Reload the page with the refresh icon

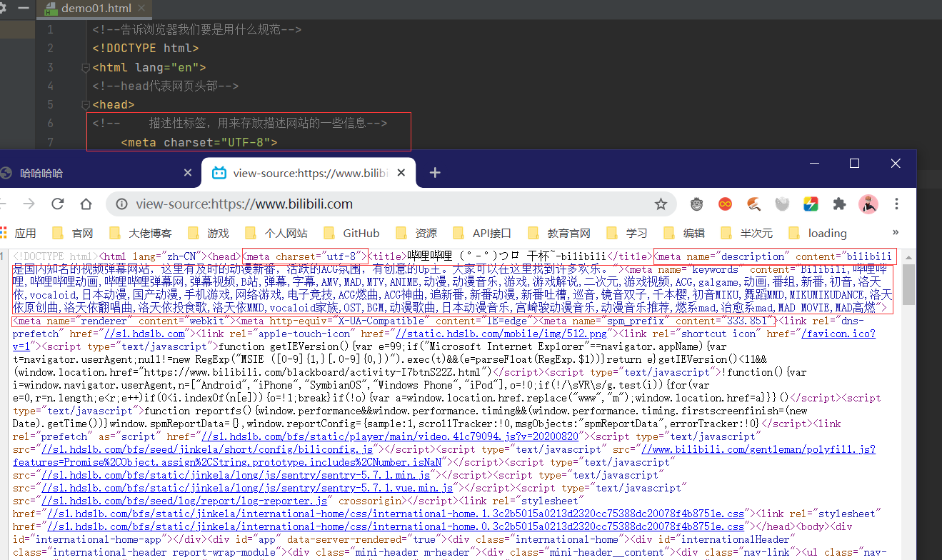point(58,204)
